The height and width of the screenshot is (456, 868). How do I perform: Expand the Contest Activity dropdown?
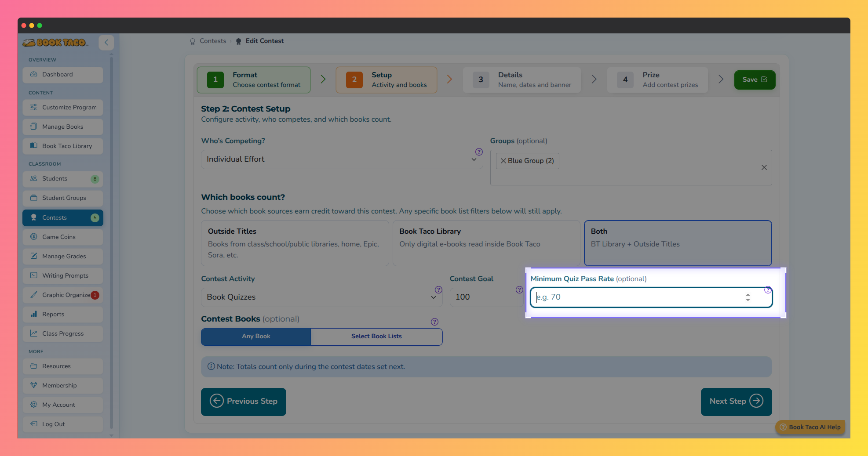click(322, 297)
